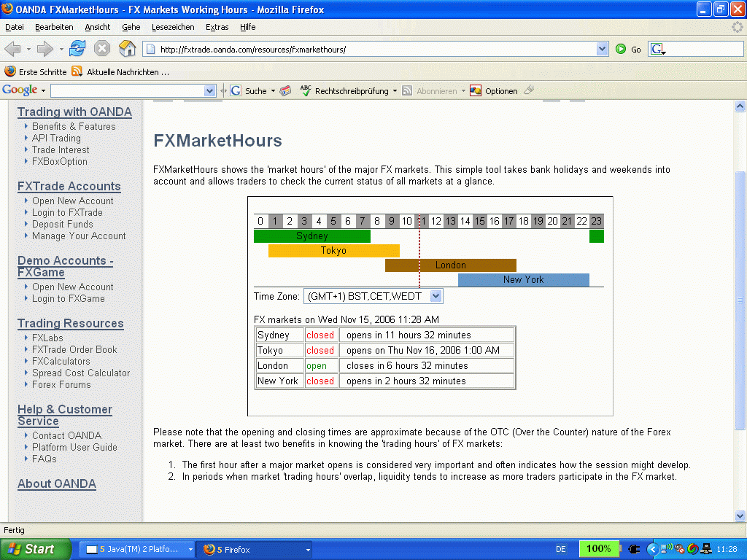The width and height of the screenshot is (747, 560).
Task: Expand hidden system tray icons arrow
Action: 651,550
